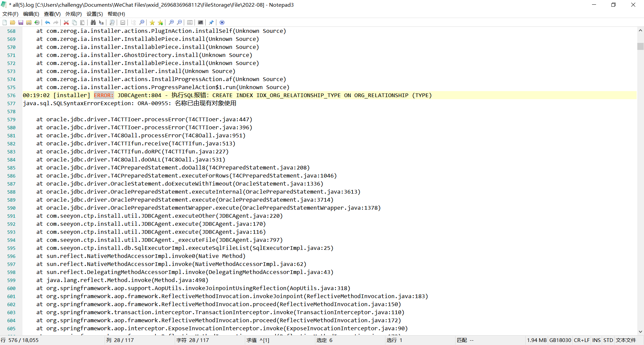Click the Native Method text on line 596
The height and width of the screenshot is (345, 644).
(220, 256)
